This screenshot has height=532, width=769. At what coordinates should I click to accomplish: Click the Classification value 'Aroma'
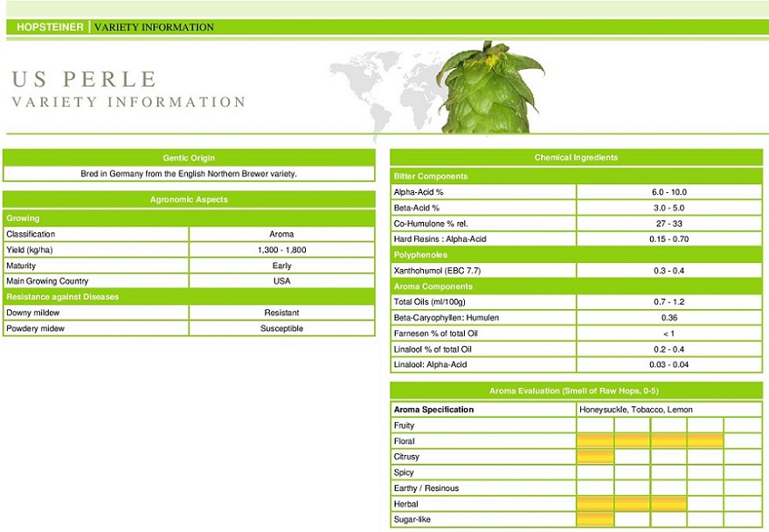tap(281, 234)
